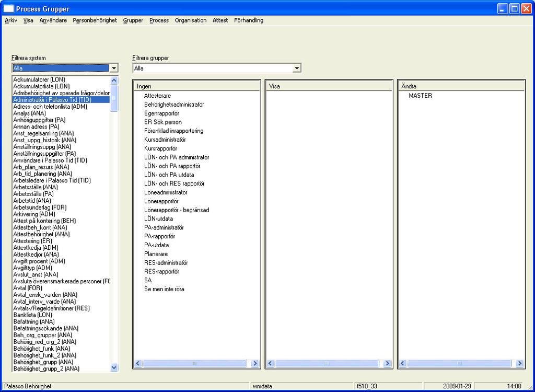Select Attestering (ER) process
Image resolution: width=535 pixels, height=392 pixels.
(x=32, y=241)
